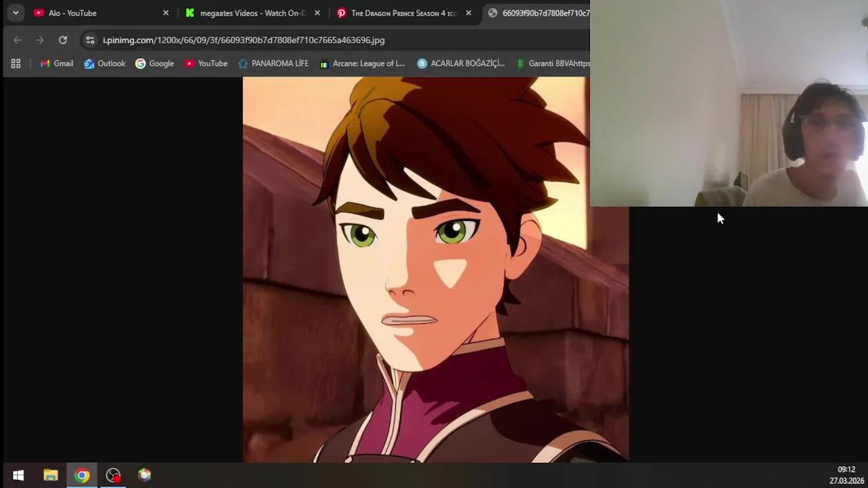Image resolution: width=868 pixels, height=488 pixels.
Task: Close the Alo - YouTube tab
Action: point(165,13)
